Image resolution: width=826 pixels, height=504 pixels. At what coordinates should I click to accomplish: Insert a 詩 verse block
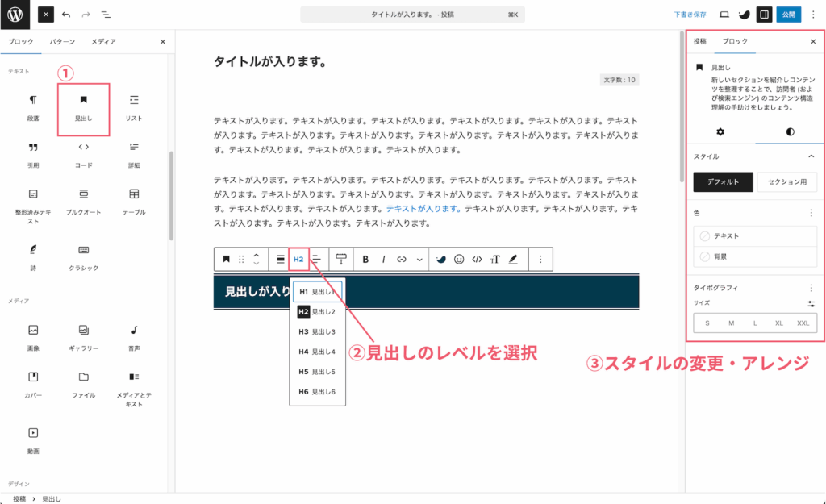pos(33,257)
